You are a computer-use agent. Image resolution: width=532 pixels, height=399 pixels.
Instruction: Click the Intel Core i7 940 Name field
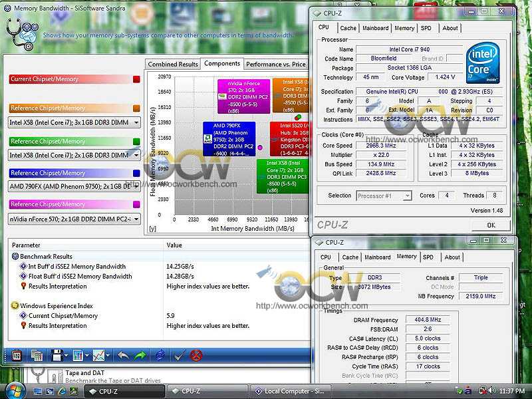click(409, 49)
